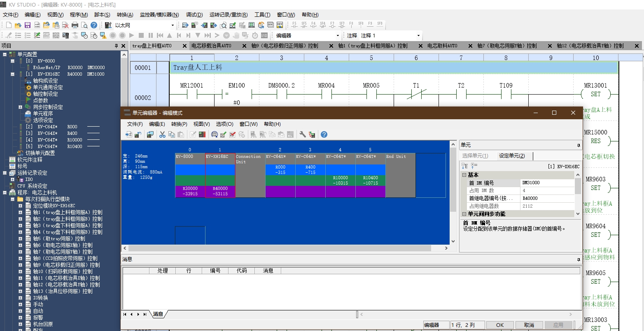The height and width of the screenshot is (331, 644).
Task: Expand the 运转记录设定 IDO node
Action: tap(12, 179)
